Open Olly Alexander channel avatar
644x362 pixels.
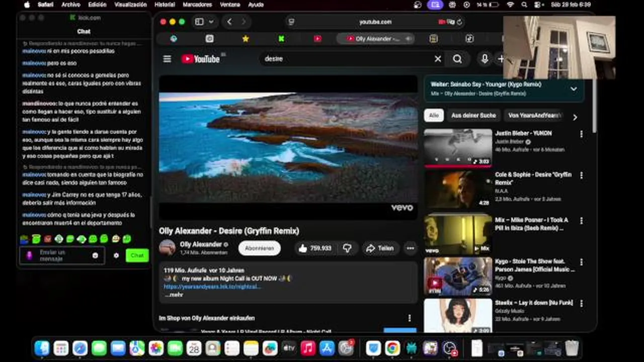click(x=167, y=248)
